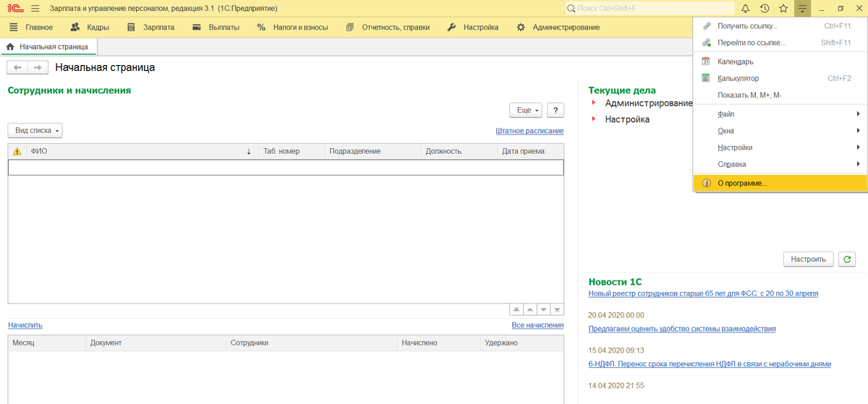Move to previous record arrow
This screenshot has height=404, width=868.
(x=530, y=309)
